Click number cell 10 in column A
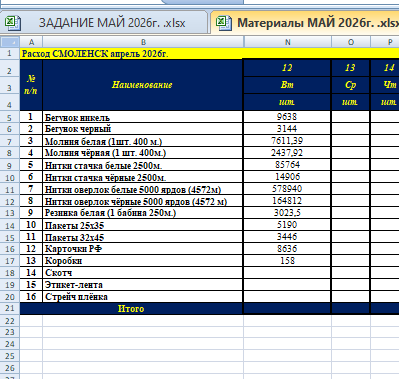The width and height of the screenshot is (399, 379). [31, 225]
